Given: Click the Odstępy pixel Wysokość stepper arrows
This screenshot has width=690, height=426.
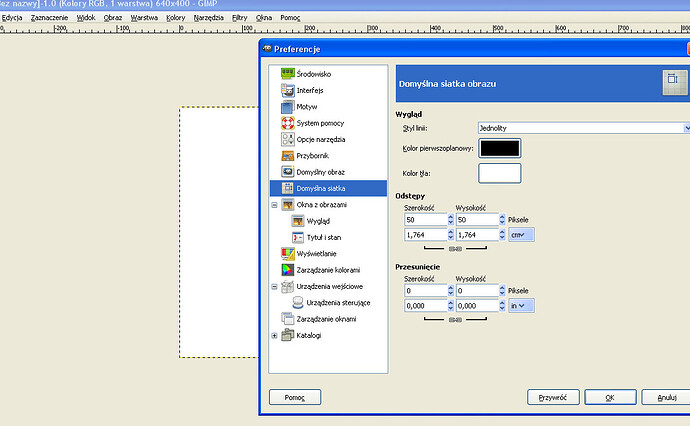Looking at the screenshot, I should (502, 219).
